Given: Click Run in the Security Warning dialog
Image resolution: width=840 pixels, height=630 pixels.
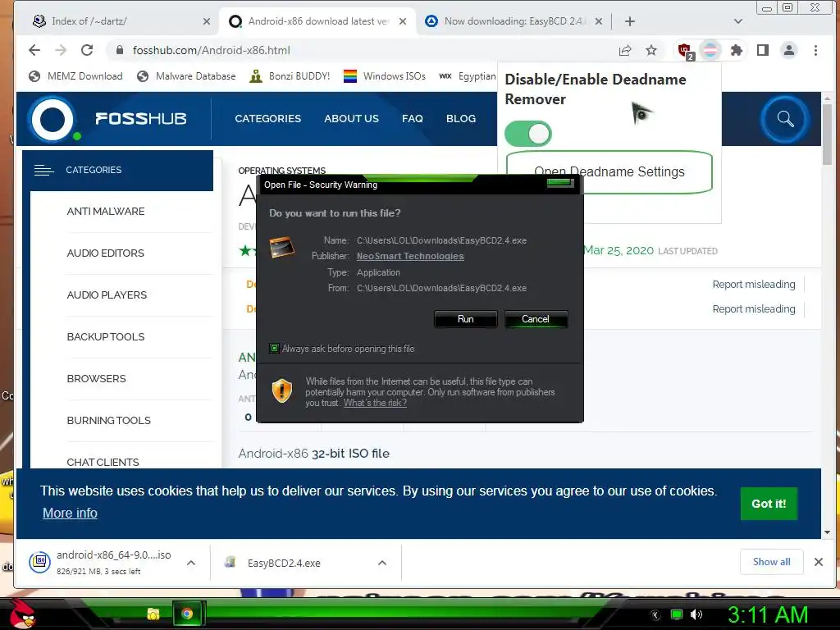Looking at the screenshot, I should coord(466,319).
